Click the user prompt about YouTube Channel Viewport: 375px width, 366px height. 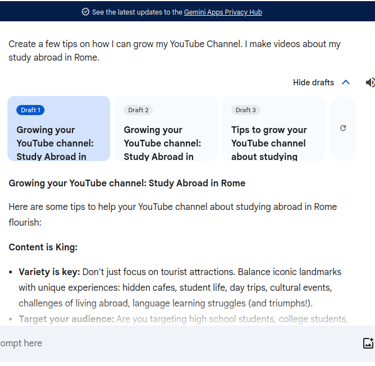[x=174, y=51]
